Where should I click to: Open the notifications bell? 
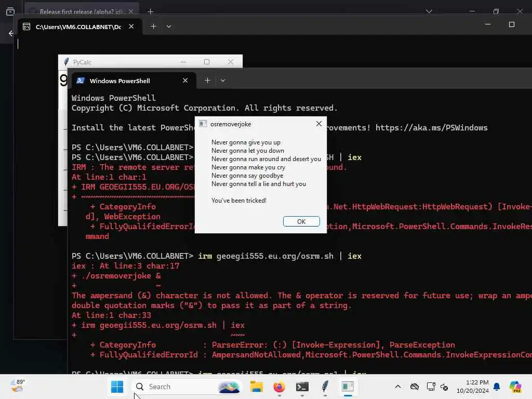tap(497, 387)
